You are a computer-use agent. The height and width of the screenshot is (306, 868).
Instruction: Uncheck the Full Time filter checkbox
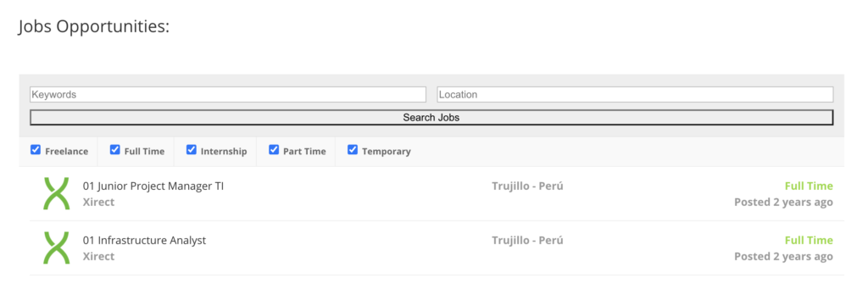coord(114,150)
